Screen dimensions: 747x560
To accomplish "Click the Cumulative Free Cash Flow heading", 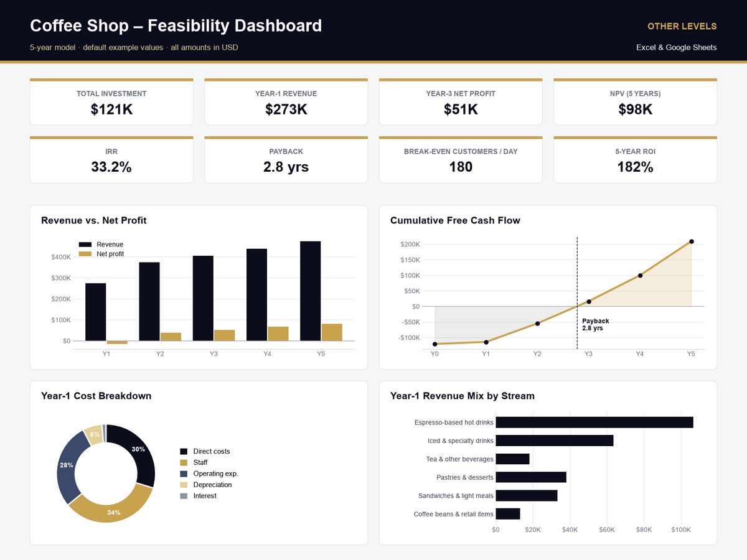I will tap(455, 220).
